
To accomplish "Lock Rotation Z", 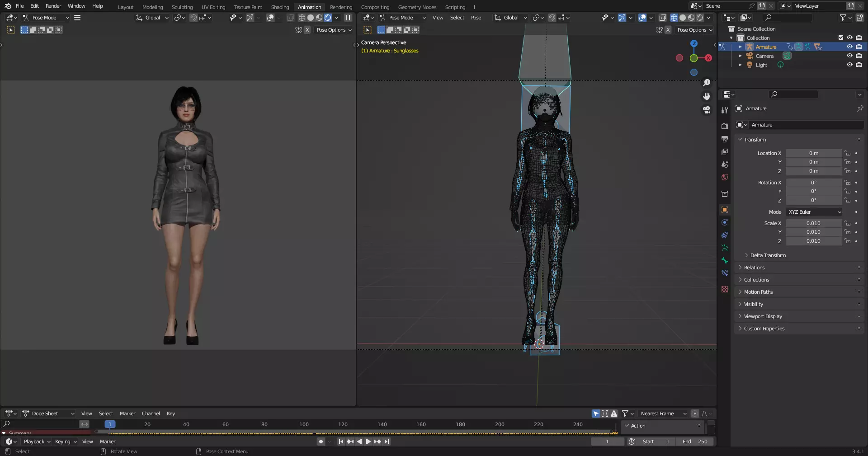I will coord(848,200).
